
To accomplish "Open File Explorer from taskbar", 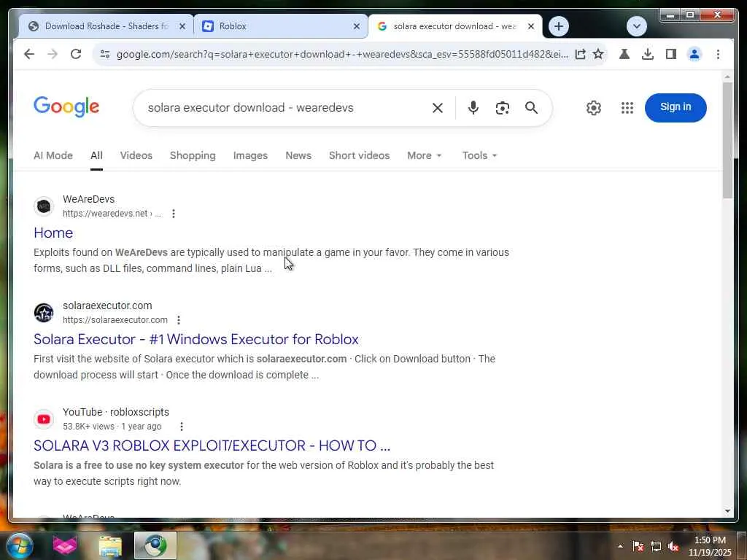I will click(110, 546).
